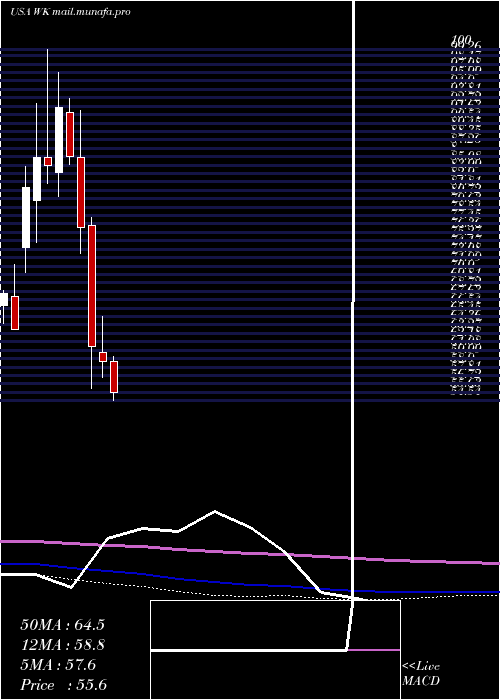
Task: Click the '5MA : 57.6' value text
Action: (x=58, y=665)
